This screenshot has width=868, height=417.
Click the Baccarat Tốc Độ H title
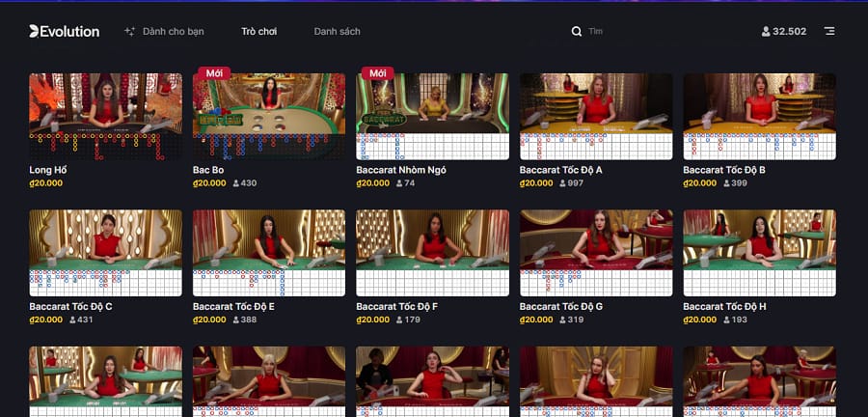[x=724, y=306]
